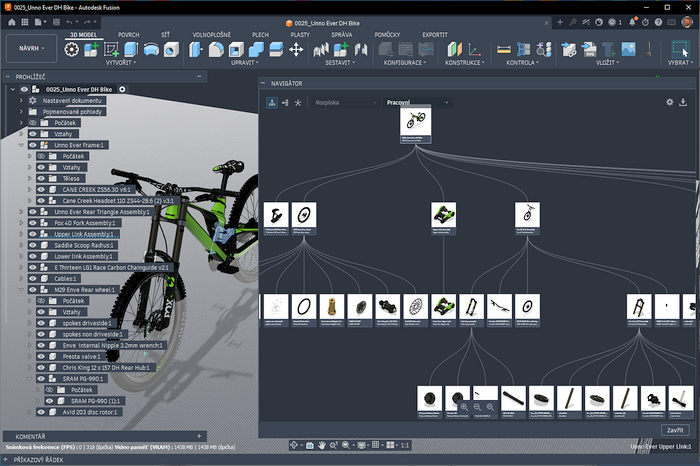700x466 pixels.
Task: Collapse the SRAM PG-990:1 node
Action: pyautogui.click(x=29, y=379)
